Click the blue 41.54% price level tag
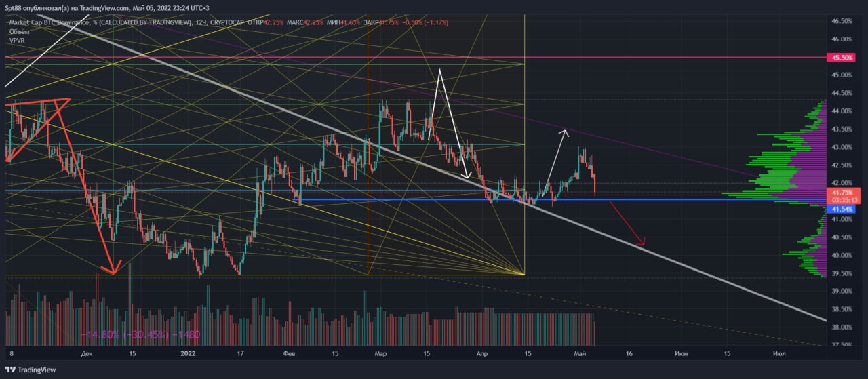 pos(842,210)
